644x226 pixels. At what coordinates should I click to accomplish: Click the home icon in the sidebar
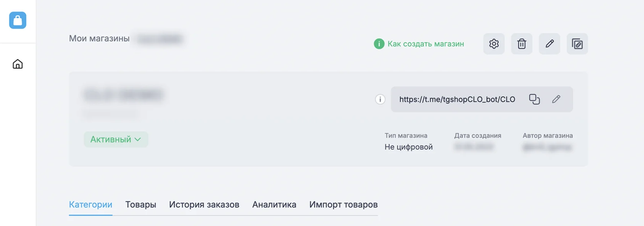click(17, 64)
